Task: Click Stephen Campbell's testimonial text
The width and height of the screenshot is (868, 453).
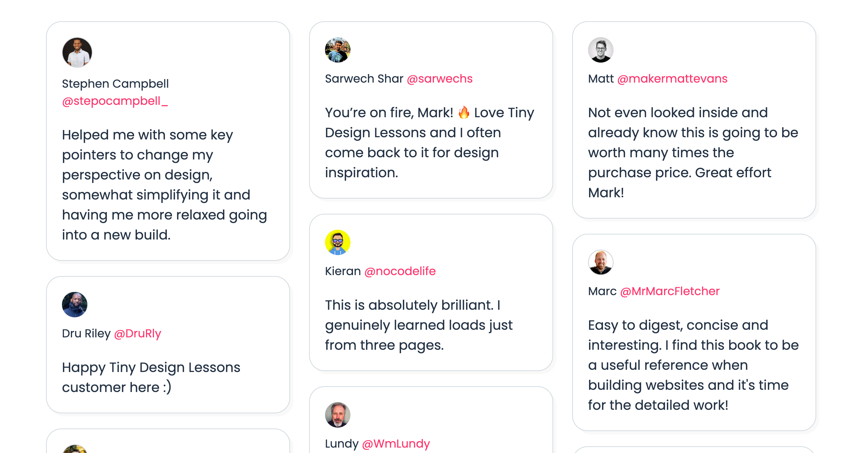Action: (x=164, y=185)
